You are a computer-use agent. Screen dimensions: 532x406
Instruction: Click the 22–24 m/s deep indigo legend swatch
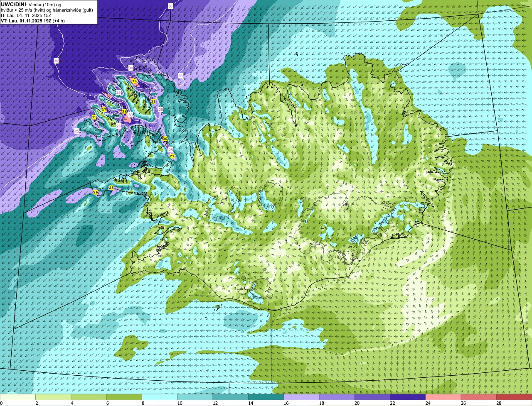408,397
